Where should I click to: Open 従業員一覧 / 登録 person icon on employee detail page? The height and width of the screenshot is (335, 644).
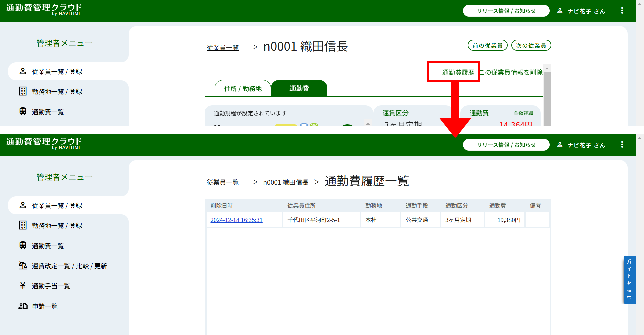pyautogui.click(x=23, y=71)
